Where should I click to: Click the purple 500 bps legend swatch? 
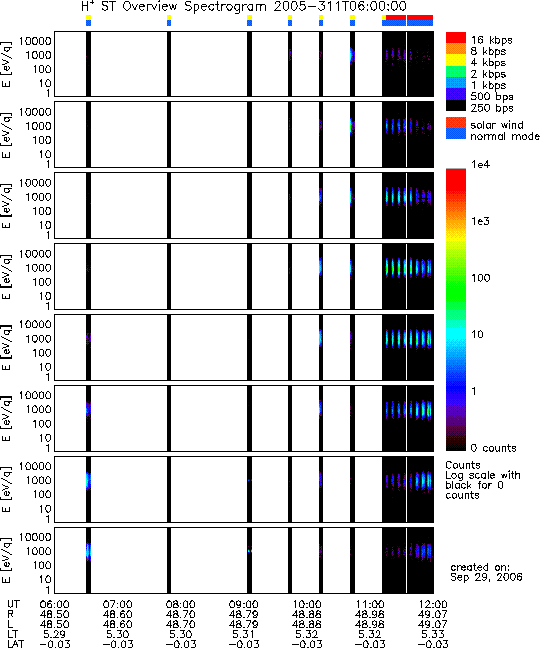pyautogui.click(x=456, y=93)
